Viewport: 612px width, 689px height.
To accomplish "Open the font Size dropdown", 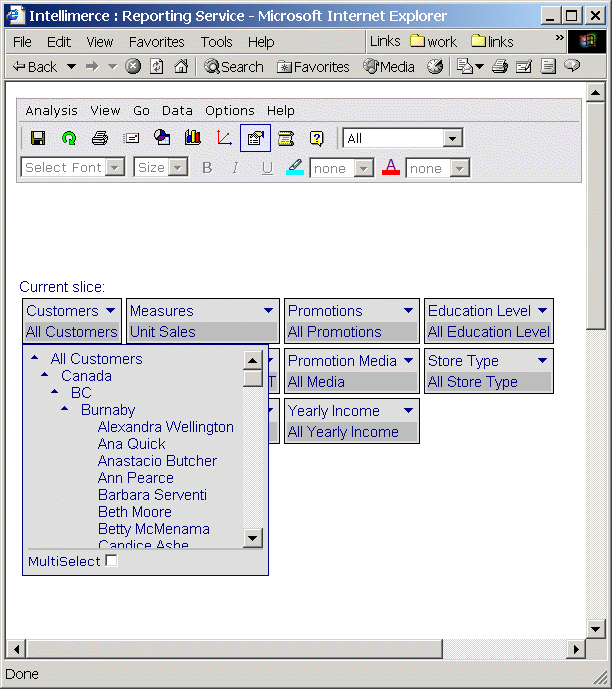I will pyautogui.click(x=178, y=167).
